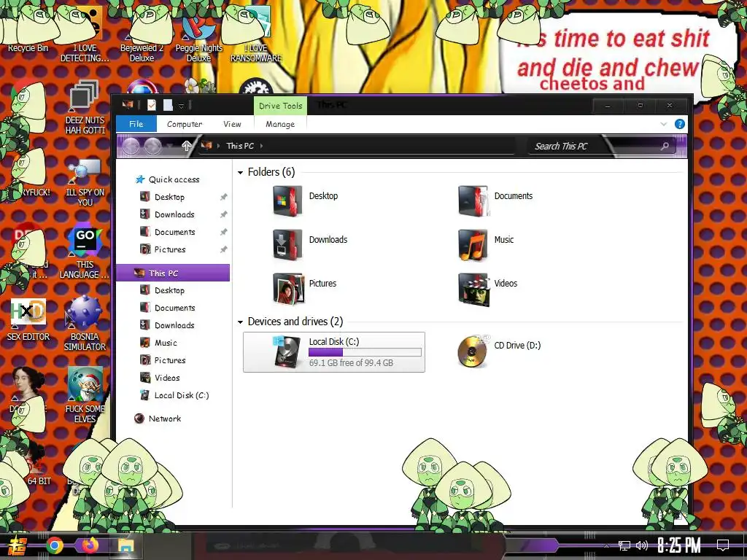Viewport: 747px width, 560px height.
Task: Select This PC in navigation pane
Action: [174, 273]
